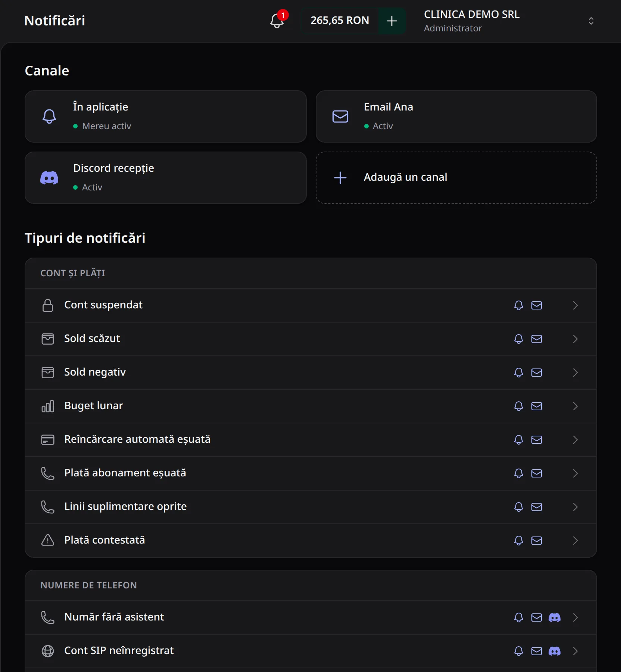Expand the Plată contestată row chevron
The height and width of the screenshot is (672, 621).
[575, 541]
